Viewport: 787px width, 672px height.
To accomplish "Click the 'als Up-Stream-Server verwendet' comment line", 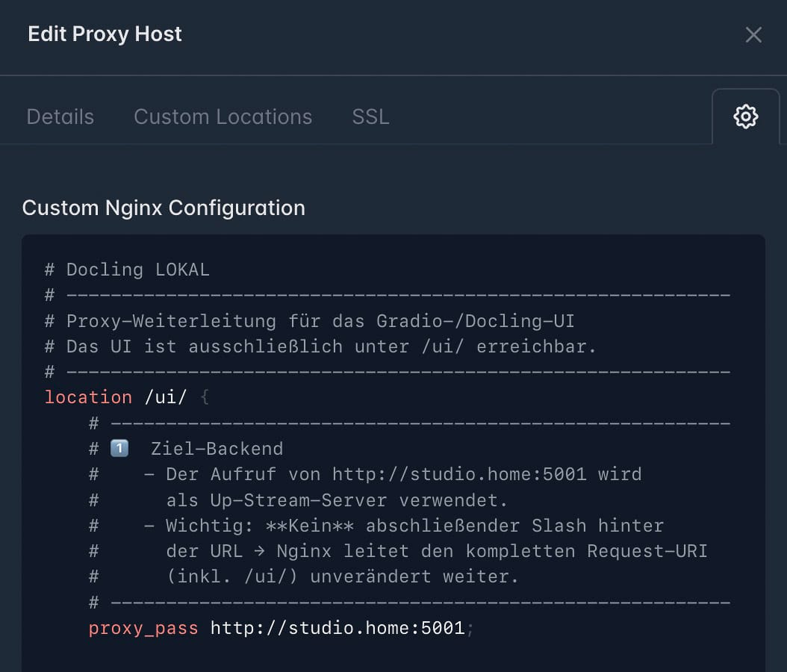I will (337, 500).
